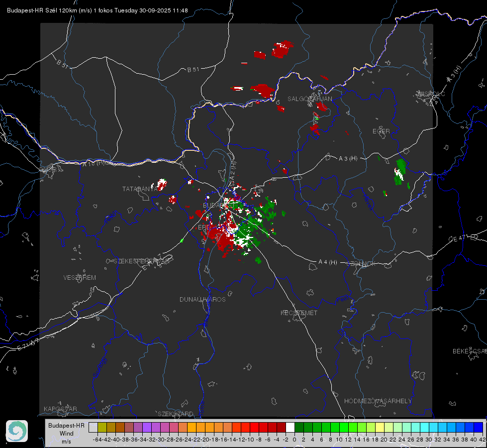Image resolution: width=487 pixels, height=448 pixels.
Task: Click the KAPOSVÁR city label
Action: (x=60, y=409)
